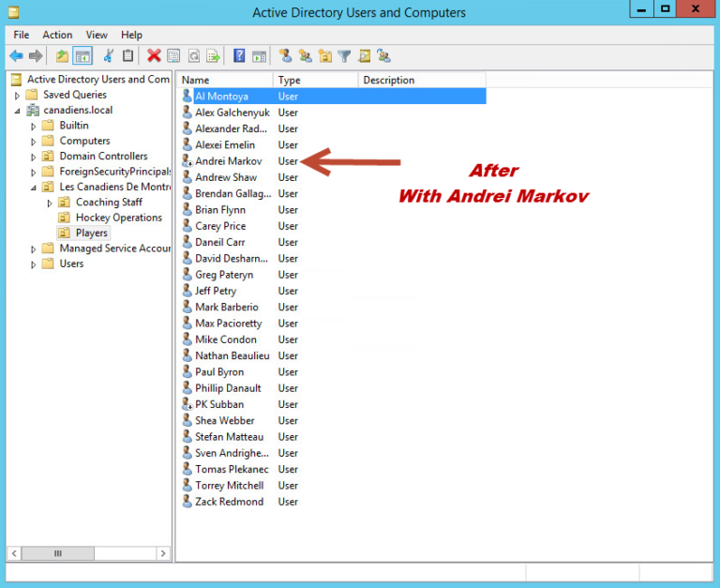Click tree pane scrollbar left arrow

[x=14, y=553]
